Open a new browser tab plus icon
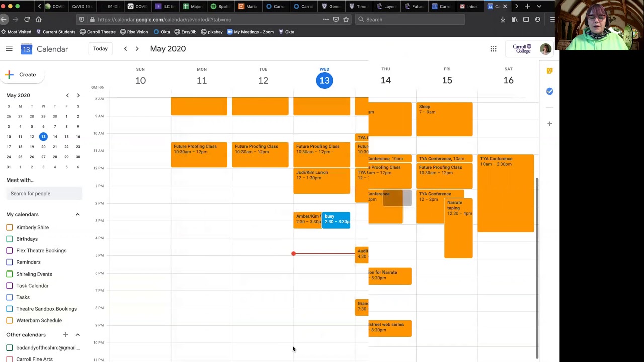The height and width of the screenshot is (362, 644). coord(527,6)
